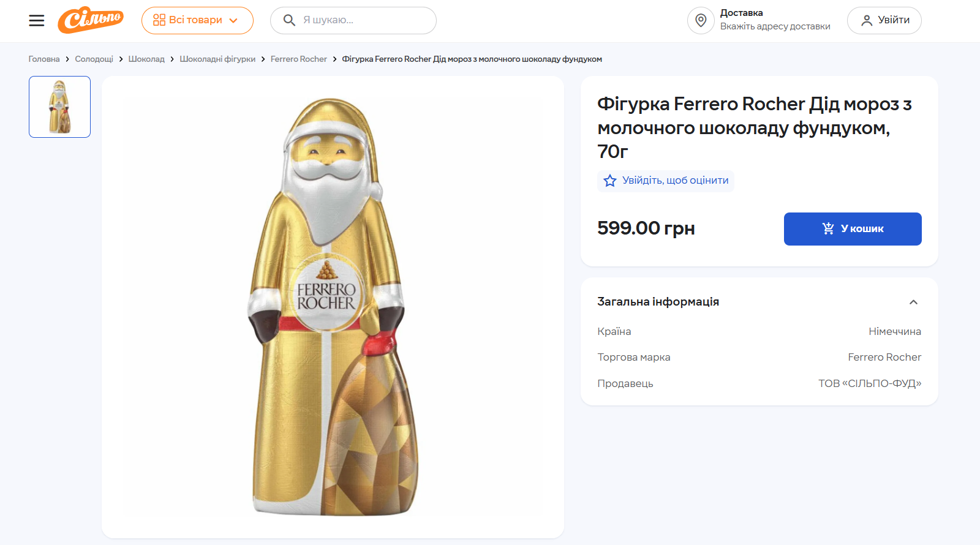Screen dimensions: 980x545
Task: Click the delivery location pin icon
Action: [x=701, y=20]
